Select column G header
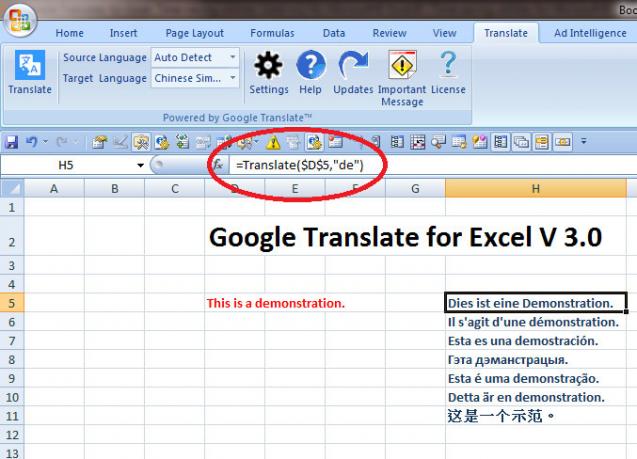Image resolution: width=637 pixels, height=459 pixels. pos(415,188)
